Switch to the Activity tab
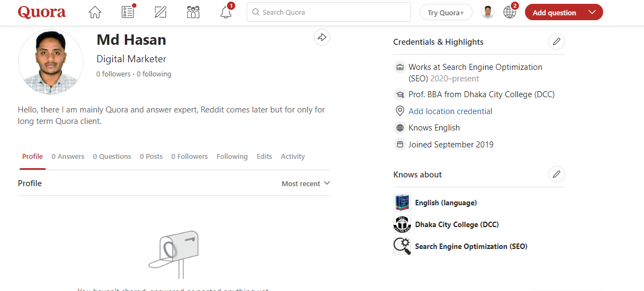The image size is (644, 291). point(293,157)
